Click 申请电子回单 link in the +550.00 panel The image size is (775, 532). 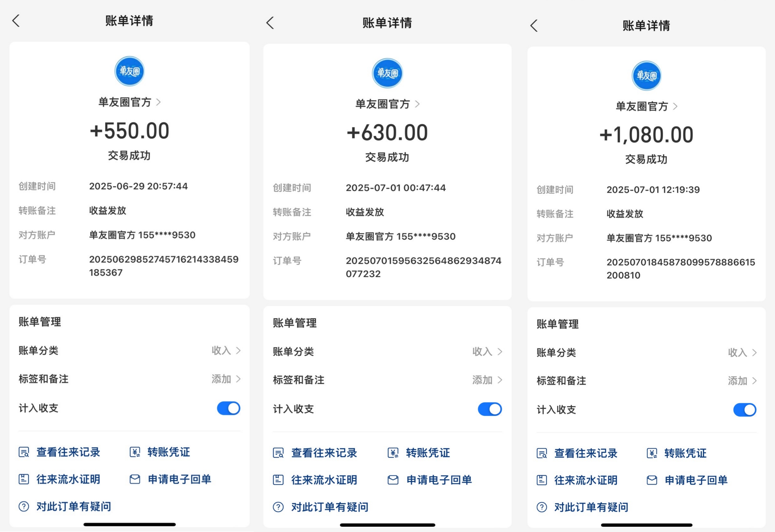(x=180, y=479)
